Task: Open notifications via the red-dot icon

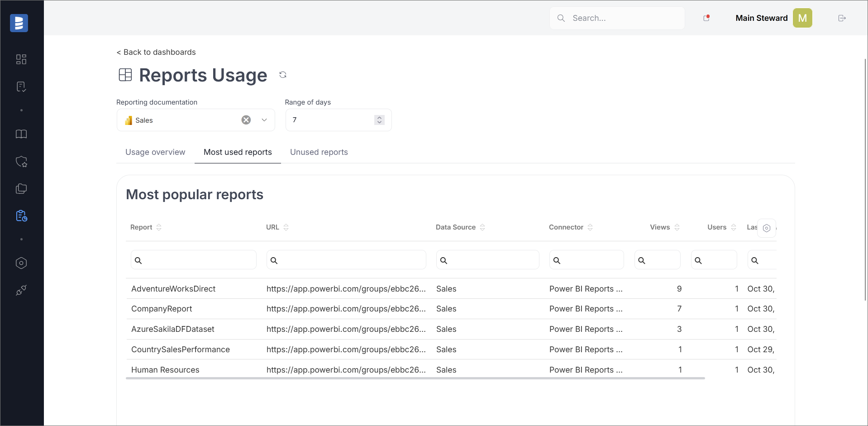Action: click(706, 18)
